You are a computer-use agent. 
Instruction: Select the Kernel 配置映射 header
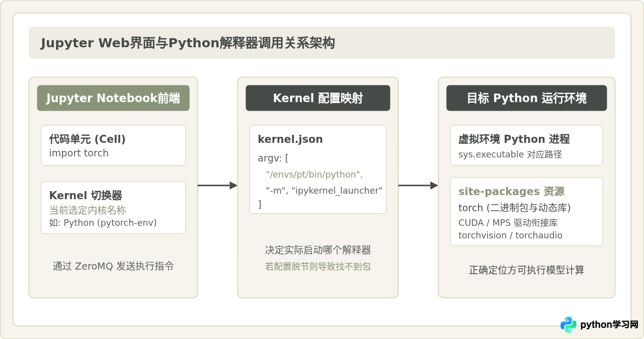tap(318, 98)
